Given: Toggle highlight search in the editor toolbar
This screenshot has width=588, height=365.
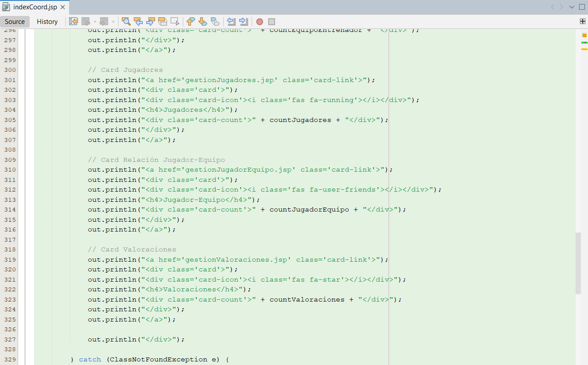Looking at the screenshot, I should [x=163, y=21].
